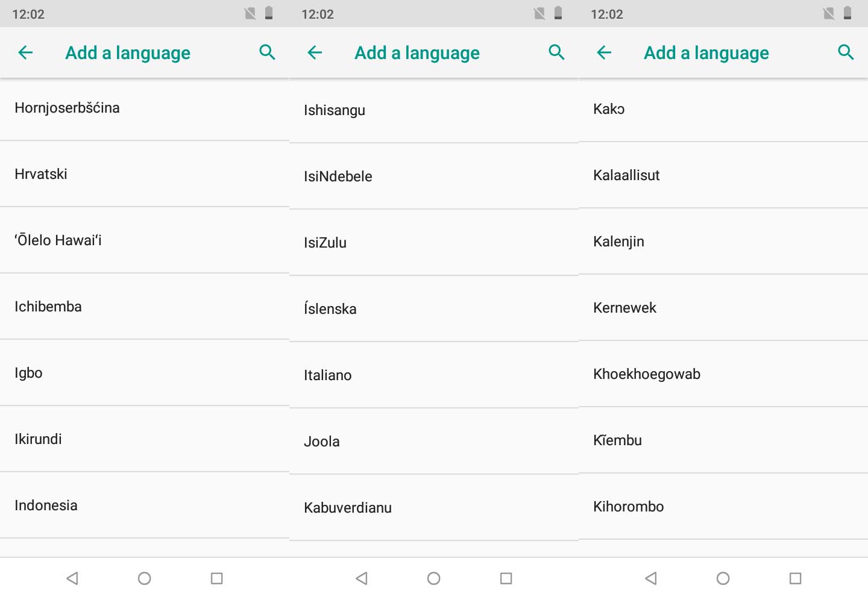The width and height of the screenshot is (868, 600).
Task: Tap recent apps button below Indonesia row
Action: coord(217,578)
